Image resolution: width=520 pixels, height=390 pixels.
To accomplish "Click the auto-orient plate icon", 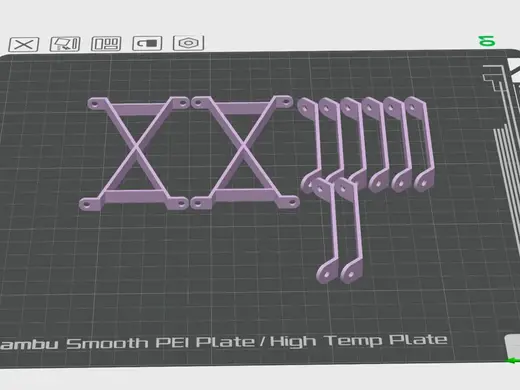I will tap(65, 44).
